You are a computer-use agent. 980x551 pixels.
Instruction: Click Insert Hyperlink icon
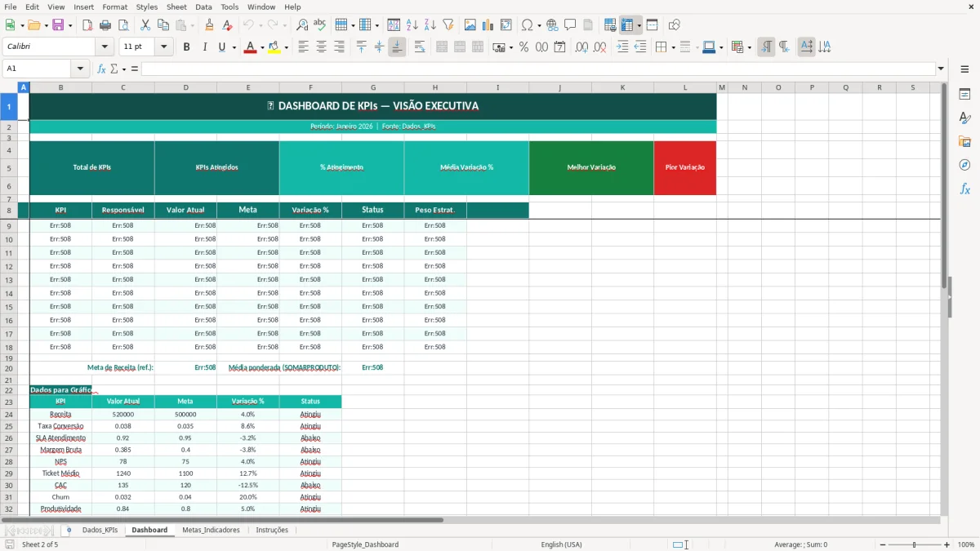pyautogui.click(x=553, y=25)
